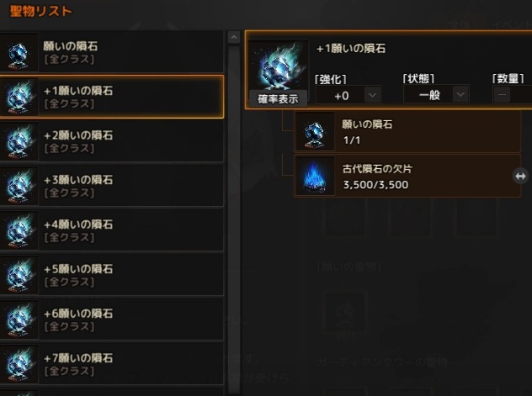Click the 確率表示 button

(x=278, y=99)
